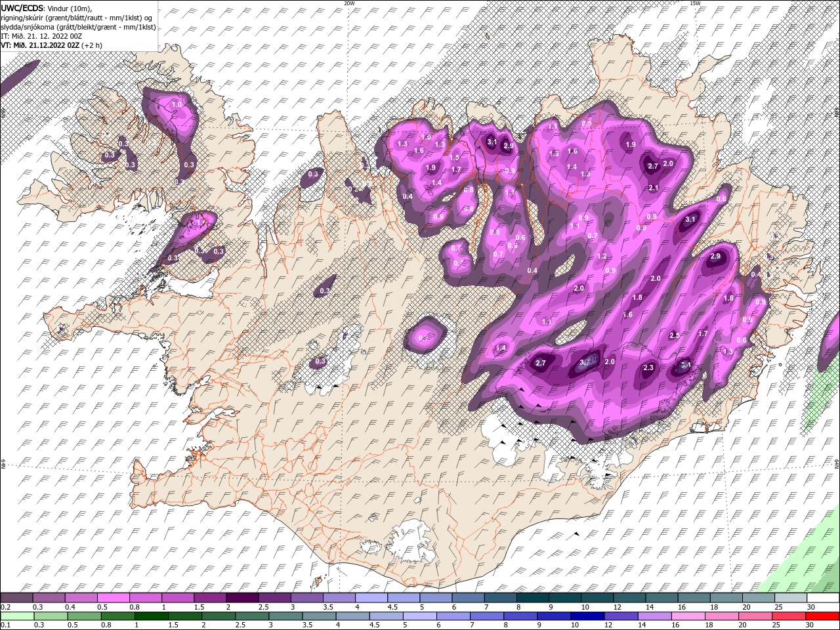Select upper legend swatch between 0.2 and 0.3

[x=16, y=598]
